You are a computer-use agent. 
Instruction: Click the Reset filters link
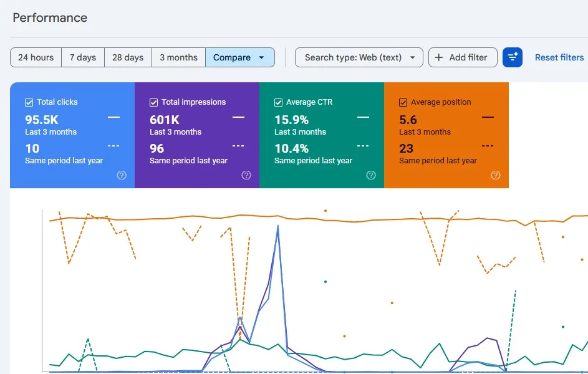click(559, 57)
